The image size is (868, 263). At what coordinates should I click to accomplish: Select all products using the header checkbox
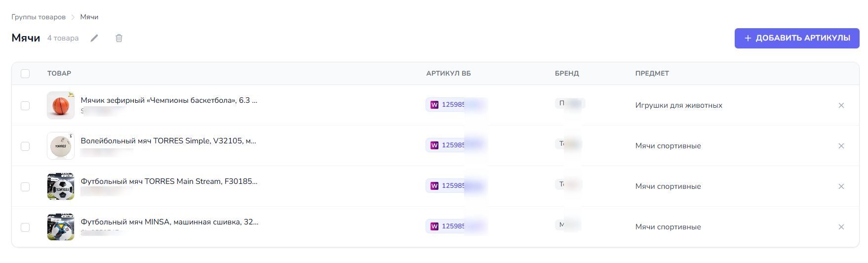pyautogui.click(x=25, y=74)
